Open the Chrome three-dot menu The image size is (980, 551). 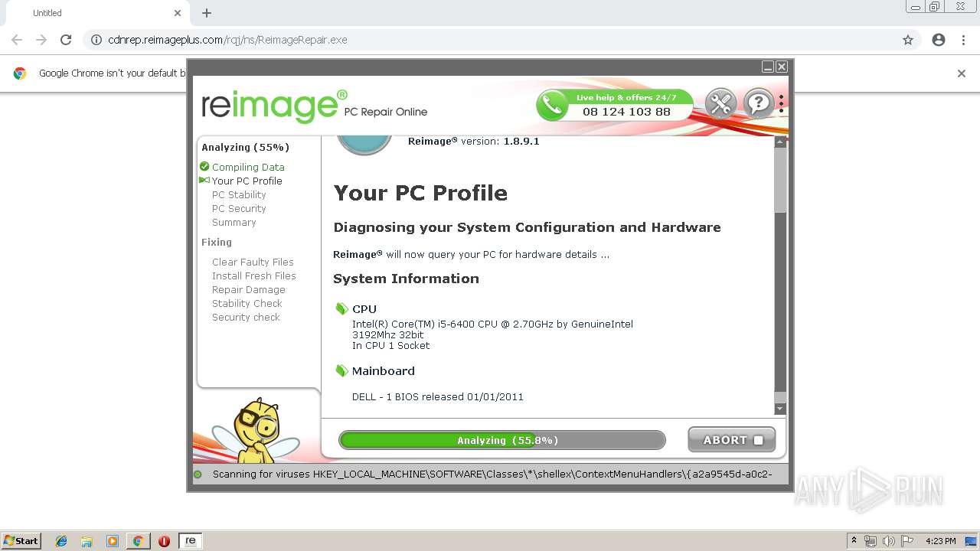pos(963,40)
